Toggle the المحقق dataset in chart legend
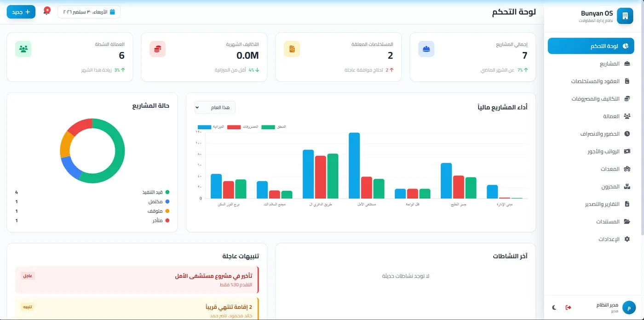The width and height of the screenshot is (644, 320). (x=274, y=126)
